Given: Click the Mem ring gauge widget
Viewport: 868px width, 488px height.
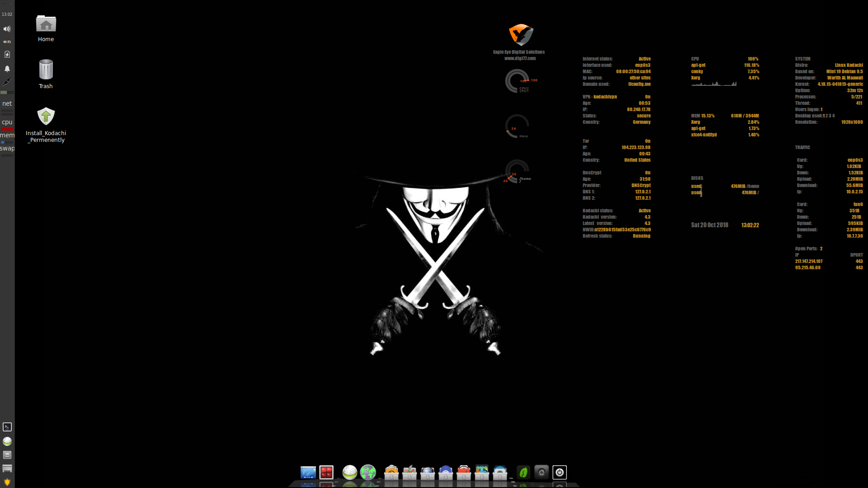Looking at the screenshot, I should click(x=517, y=127).
